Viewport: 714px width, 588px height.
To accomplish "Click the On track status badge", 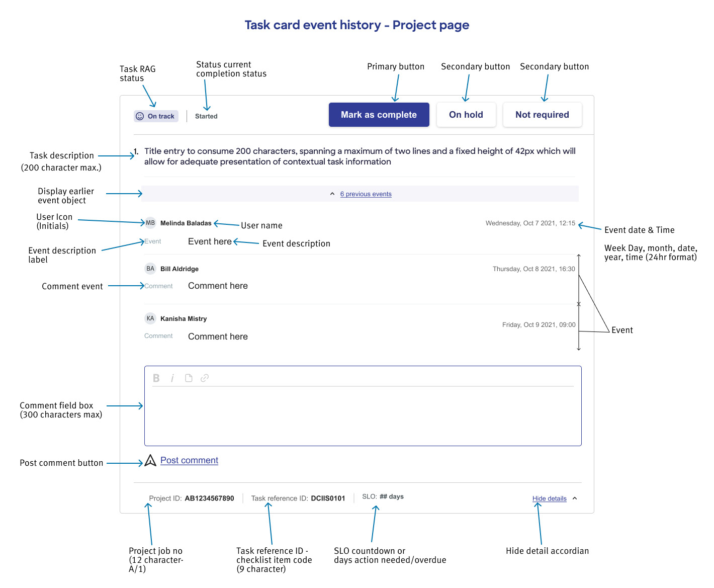I will pyautogui.click(x=156, y=116).
